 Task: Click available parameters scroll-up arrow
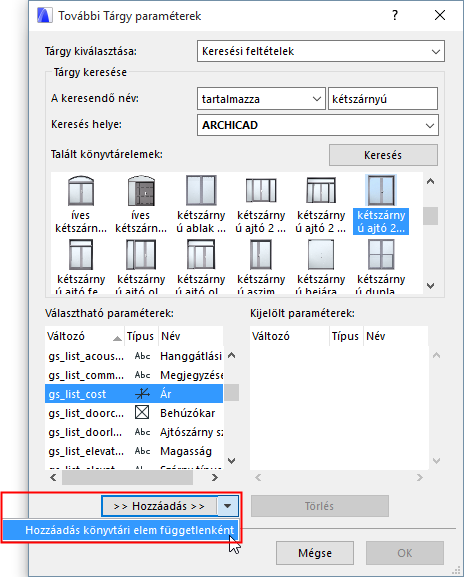[x=231, y=355]
